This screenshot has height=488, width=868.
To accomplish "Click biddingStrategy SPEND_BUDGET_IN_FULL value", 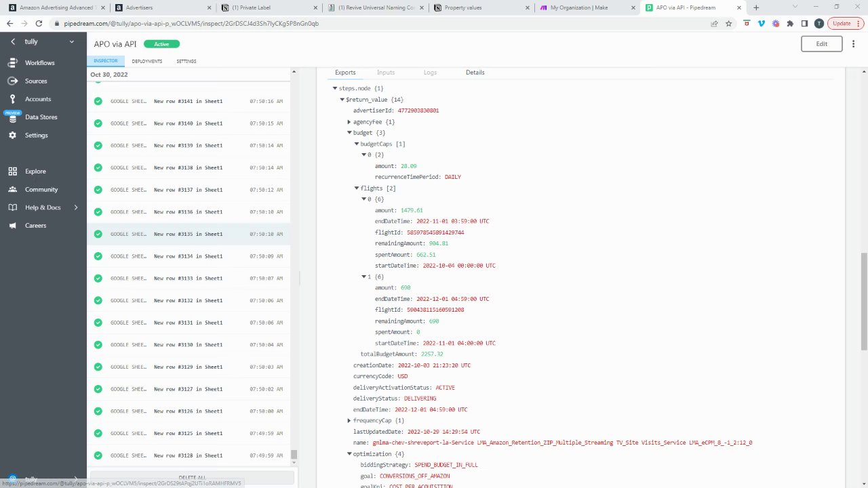I will pyautogui.click(x=446, y=465).
